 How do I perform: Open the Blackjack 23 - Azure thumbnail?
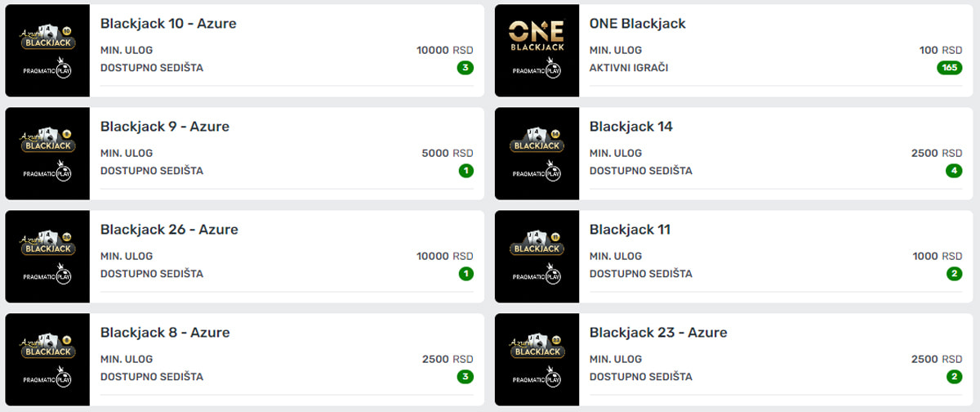click(537, 360)
